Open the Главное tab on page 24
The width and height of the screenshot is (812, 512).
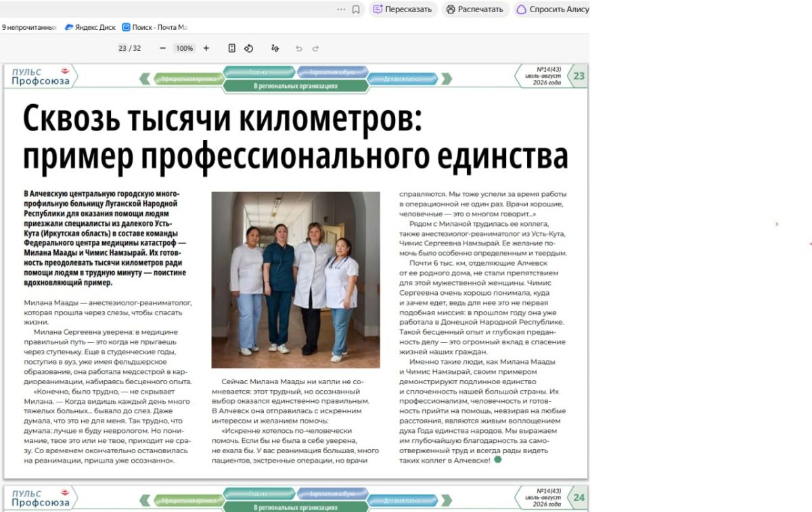259,493
